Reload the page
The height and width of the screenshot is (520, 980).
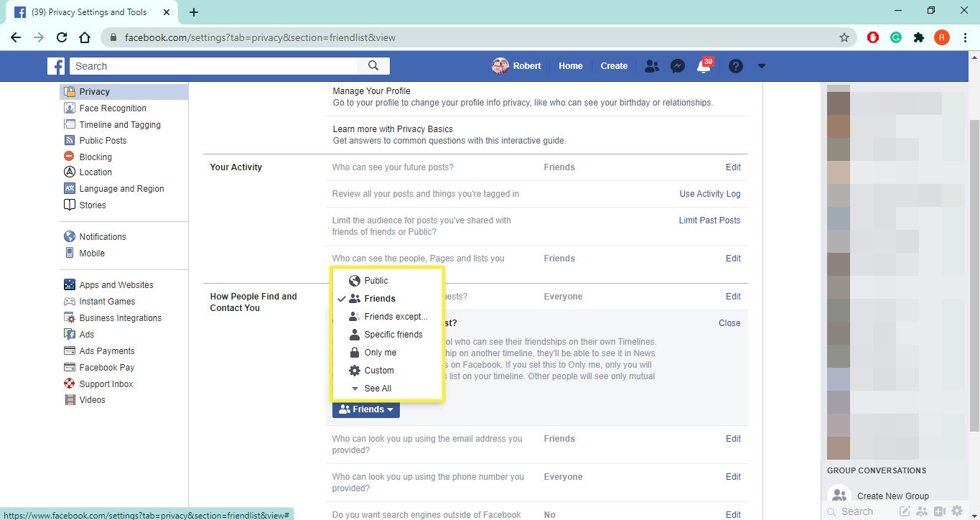(x=62, y=37)
